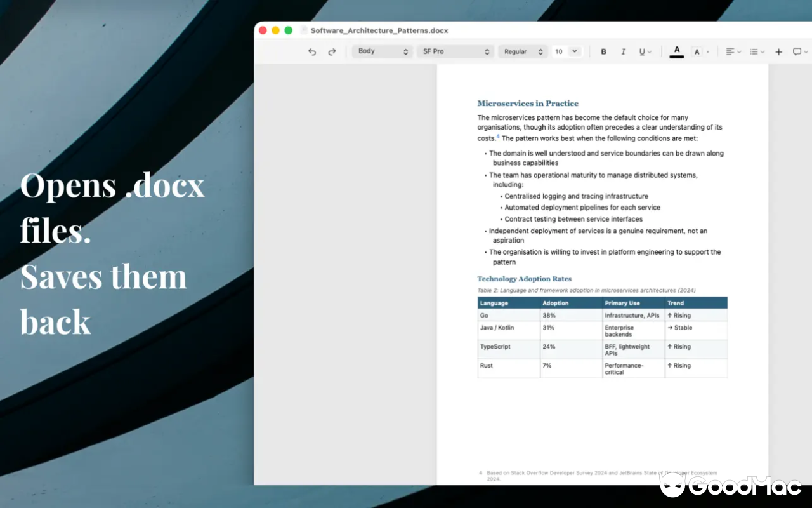
Task: Click the Go table cell
Action: pyautogui.click(x=509, y=315)
